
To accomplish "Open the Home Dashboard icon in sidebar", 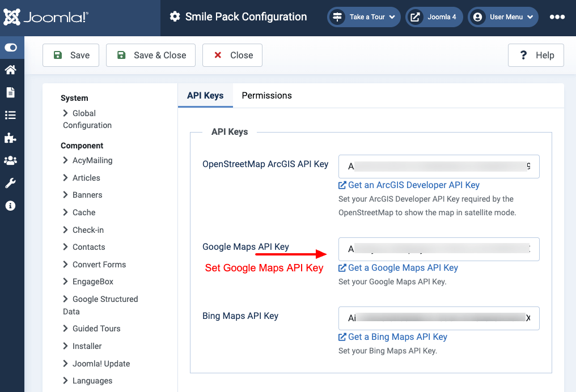I will 10,70.
